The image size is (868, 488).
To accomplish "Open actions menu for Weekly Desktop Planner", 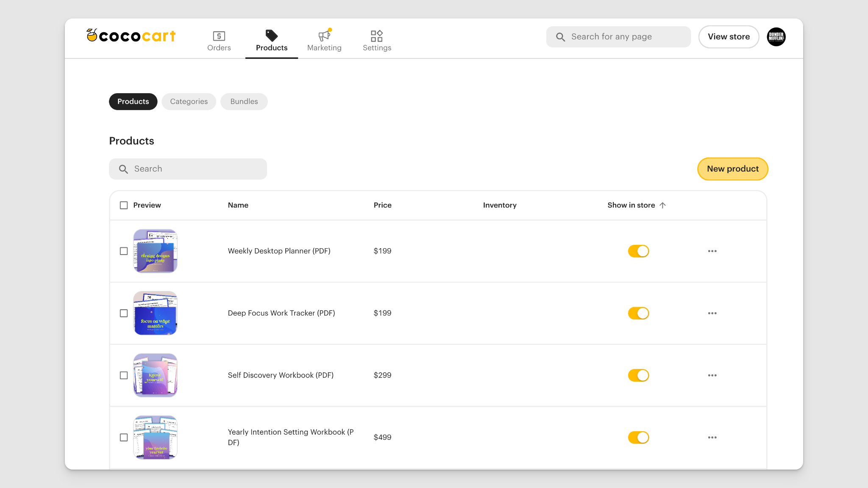I will 712,251.
